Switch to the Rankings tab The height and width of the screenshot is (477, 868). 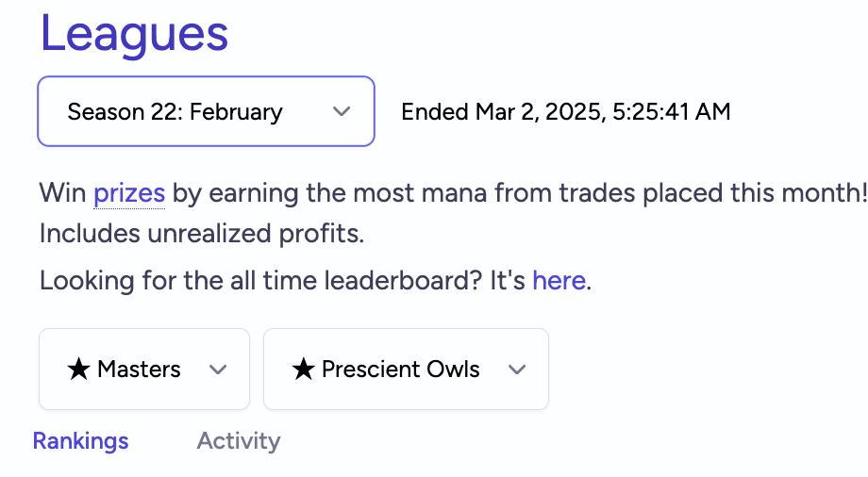(x=81, y=441)
